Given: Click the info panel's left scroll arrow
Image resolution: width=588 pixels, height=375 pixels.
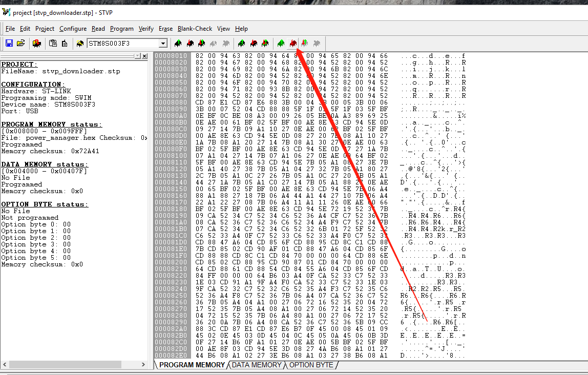Looking at the screenshot, I should 5,365.
